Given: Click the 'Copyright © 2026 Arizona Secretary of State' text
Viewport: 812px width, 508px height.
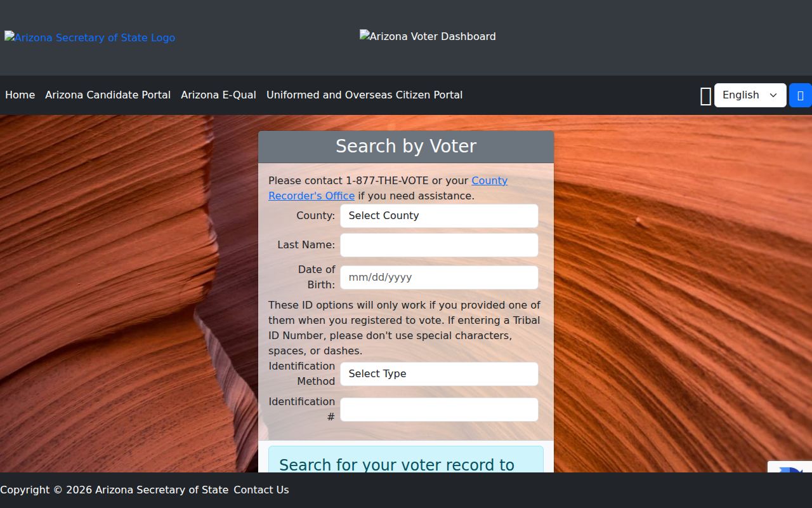Looking at the screenshot, I should coord(114,490).
